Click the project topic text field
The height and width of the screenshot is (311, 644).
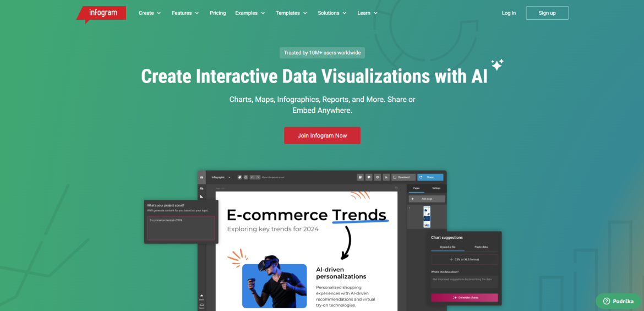[x=181, y=228]
